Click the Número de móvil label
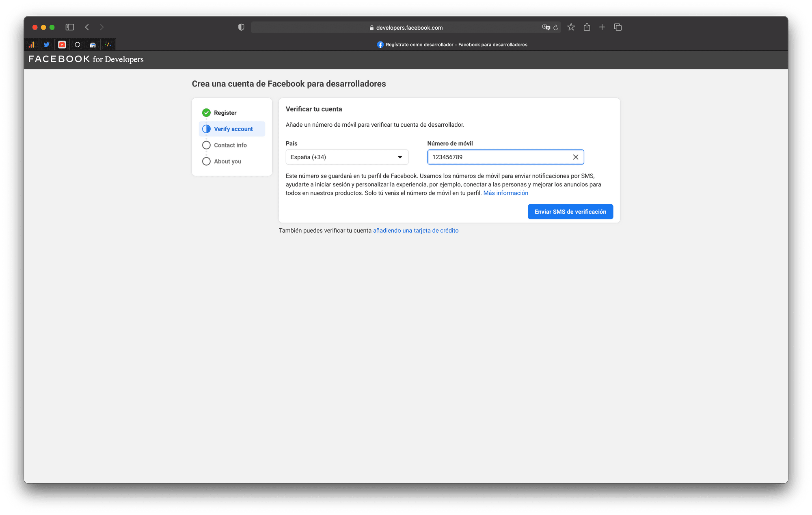812x515 pixels. [450, 143]
